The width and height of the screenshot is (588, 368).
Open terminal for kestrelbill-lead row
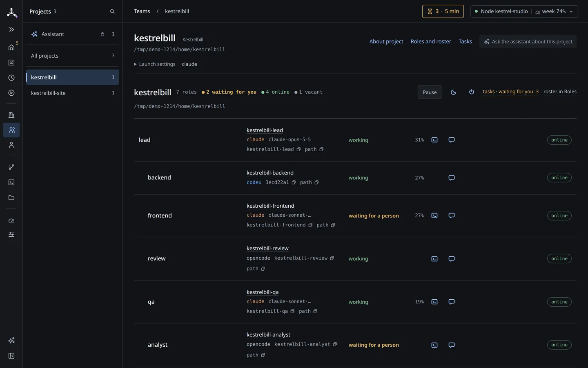(434, 140)
